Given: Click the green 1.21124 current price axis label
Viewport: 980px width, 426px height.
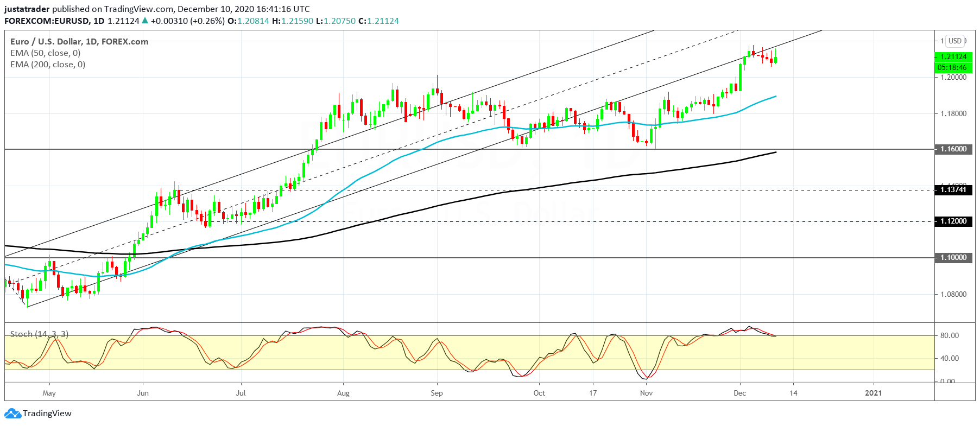Looking at the screenshot, I should [953, 57].
